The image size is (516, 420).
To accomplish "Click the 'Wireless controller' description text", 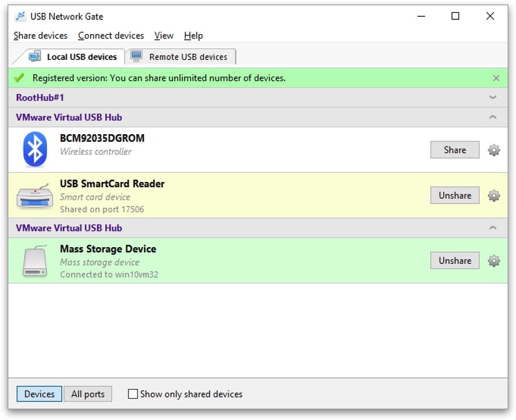I will [x=95, y=152].
